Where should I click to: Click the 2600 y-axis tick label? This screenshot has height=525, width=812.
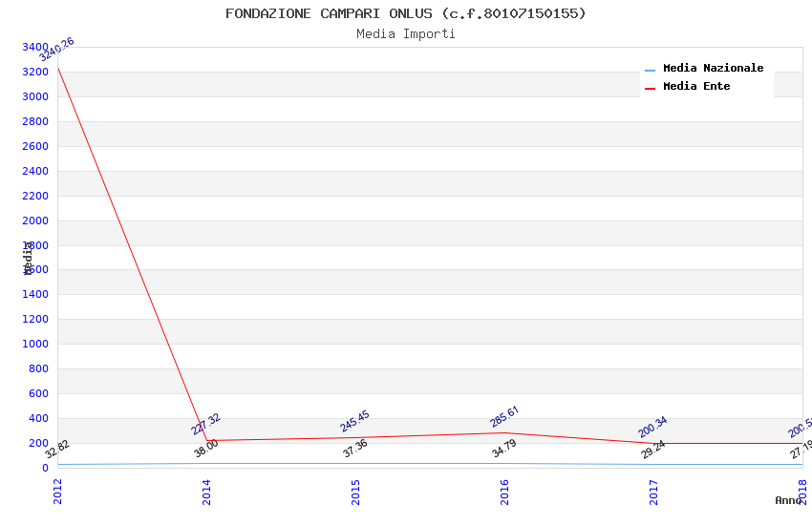[x=35, y=146]
